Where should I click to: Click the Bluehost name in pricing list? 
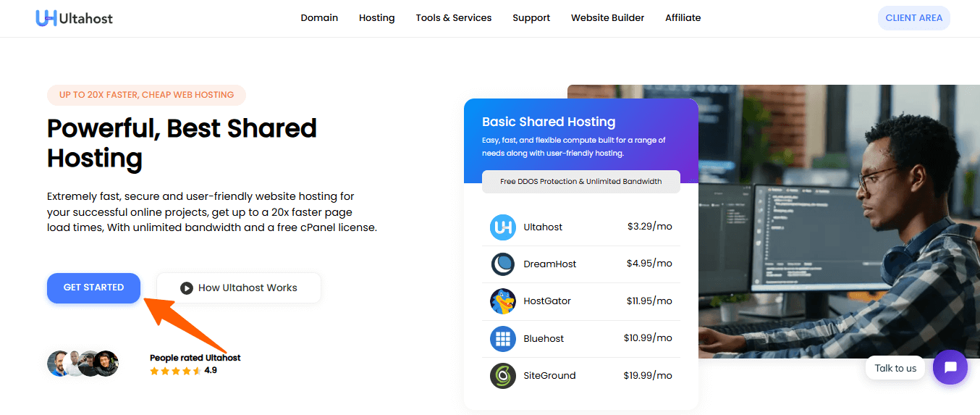pyautogui.click(x=544, y=339)
